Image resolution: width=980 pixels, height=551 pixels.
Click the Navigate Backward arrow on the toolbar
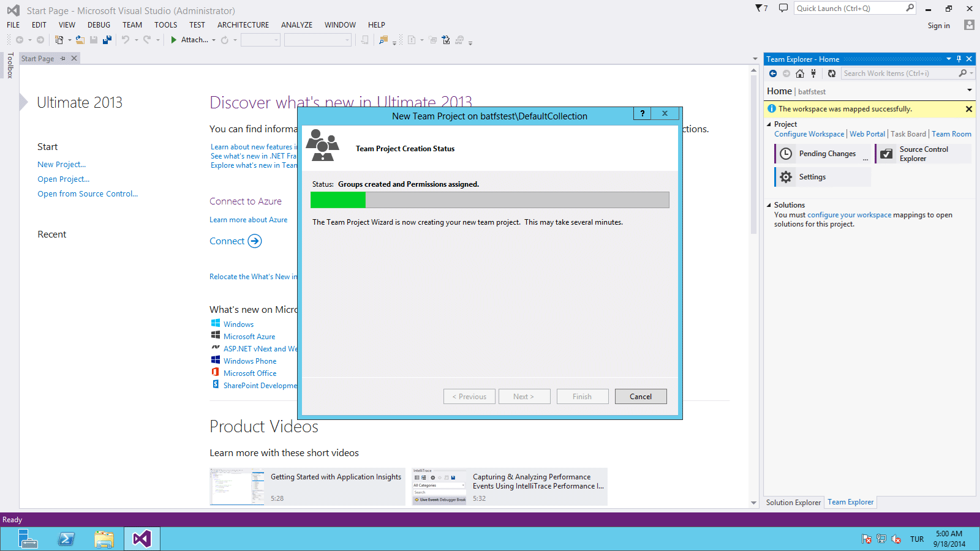point(18,39)
